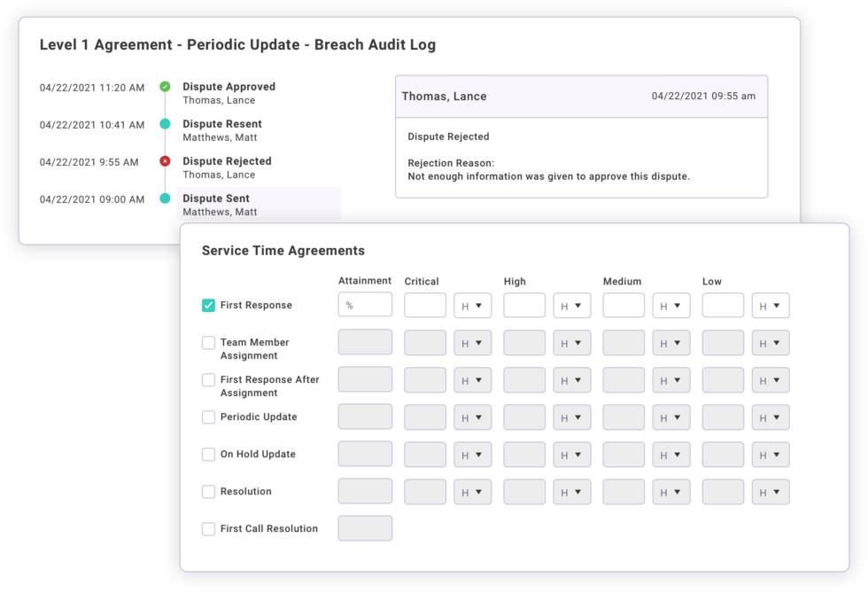Image resolution: width=868 pixels, height=592 pixels.
Task: Click 04/22/2021 09:55 am in detail card
Action: [703, 96]
